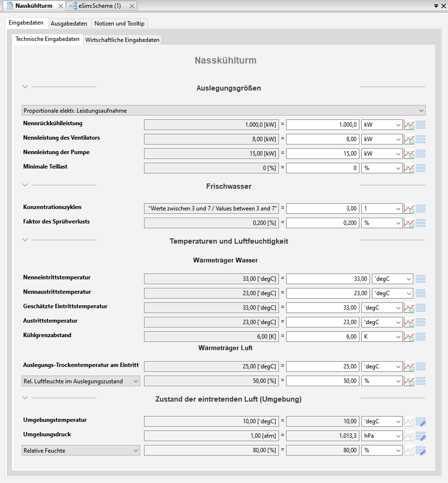Click chart icon in Konzentrationszyklen row
Screen dimensions: 448x483
click(409, 209)
